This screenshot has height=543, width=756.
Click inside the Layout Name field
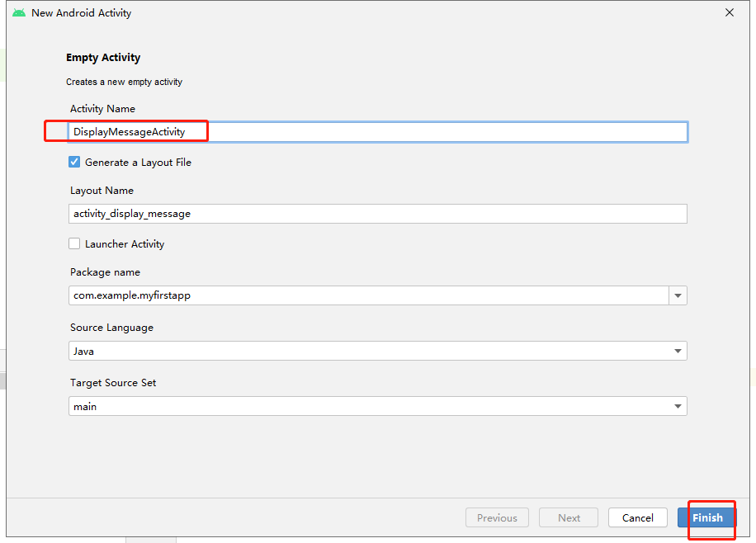click(x=330, y=214)
